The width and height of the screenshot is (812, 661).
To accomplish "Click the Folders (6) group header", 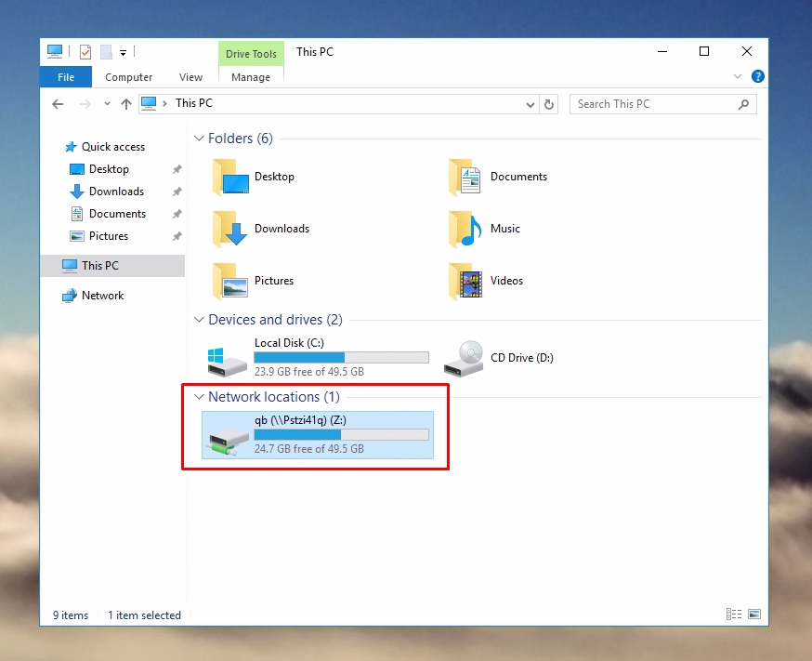I will coord(241,139).
